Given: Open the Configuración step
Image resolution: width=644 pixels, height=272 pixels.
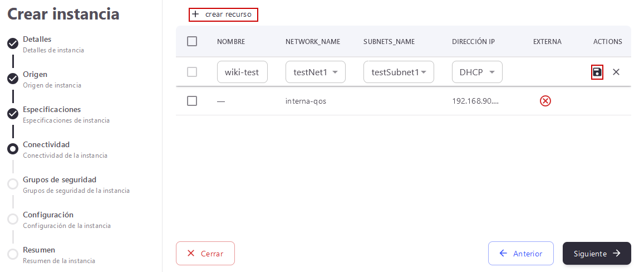Looking at the screenshot, I should [48, 215].
